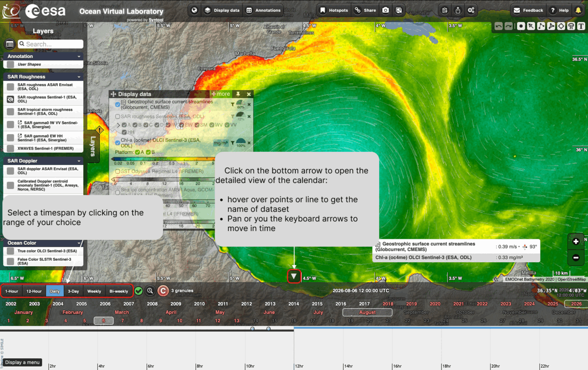Select the Bi-weekly timespan
The image size is (588, 370).
coord(119,291)
